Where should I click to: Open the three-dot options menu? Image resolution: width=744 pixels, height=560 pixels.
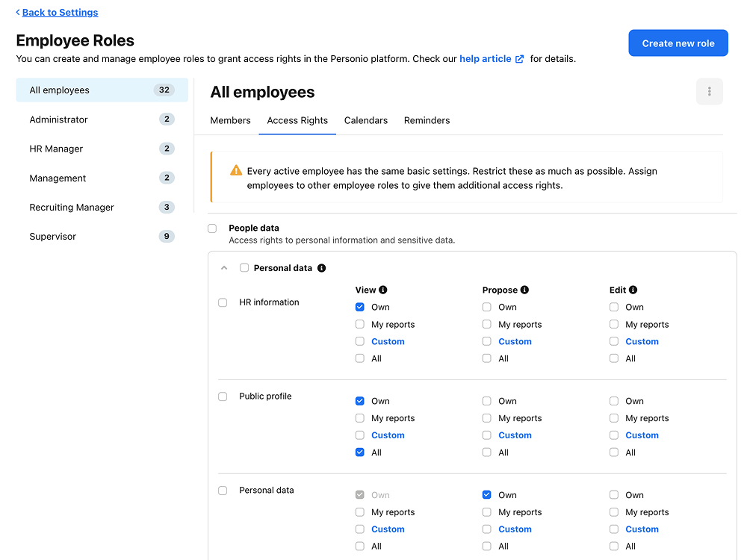coord(709,92)
